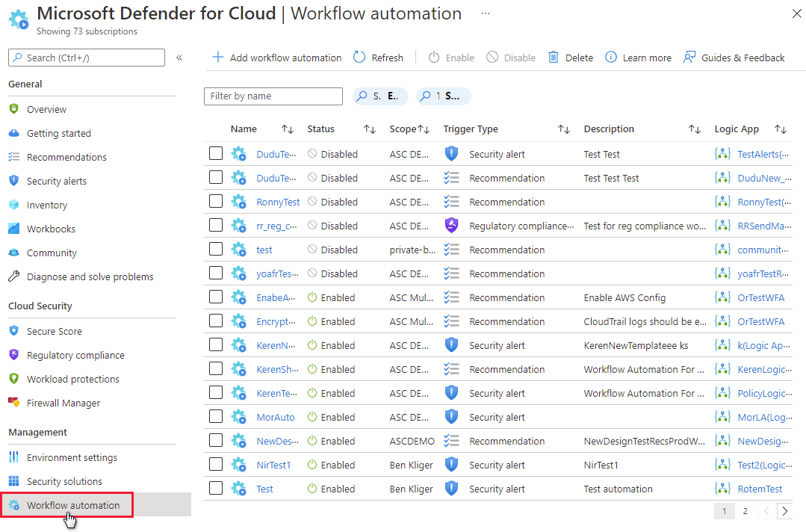Select the MorAuto row checkbox
Viewport: 806px width, 532px height.
pos(216,417)
